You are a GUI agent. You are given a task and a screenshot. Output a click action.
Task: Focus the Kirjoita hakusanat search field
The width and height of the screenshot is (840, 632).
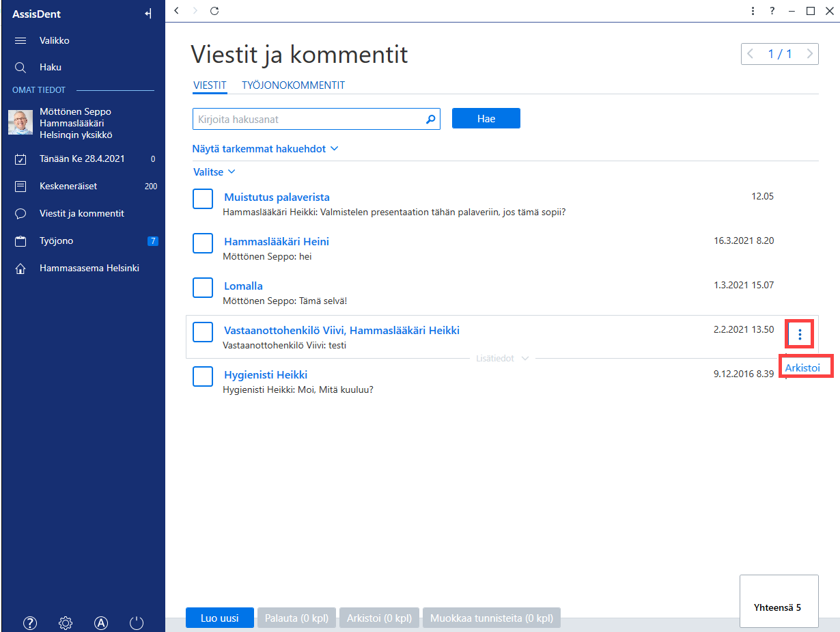coord(316,119)
